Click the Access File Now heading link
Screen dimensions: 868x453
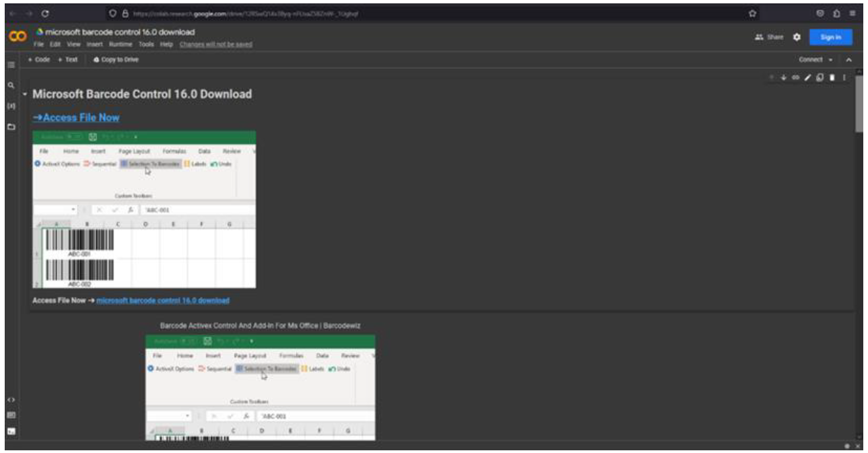tap(76, 118)
